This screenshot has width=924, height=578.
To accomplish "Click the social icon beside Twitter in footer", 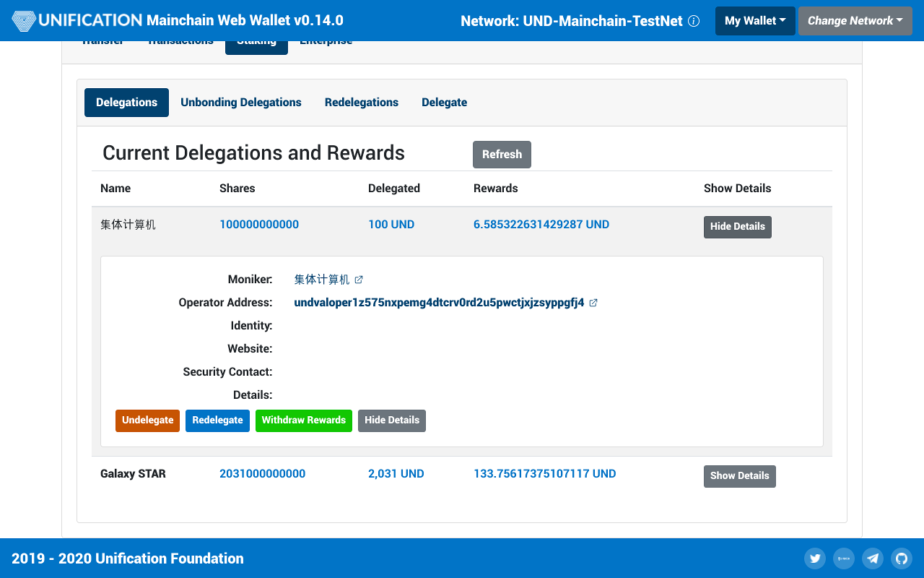I will 844,558.
